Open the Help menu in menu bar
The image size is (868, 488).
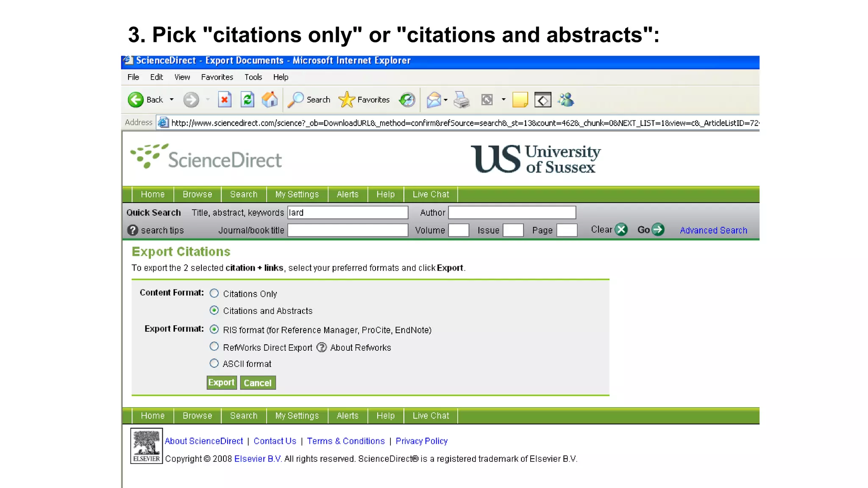(x=281, y=77)
